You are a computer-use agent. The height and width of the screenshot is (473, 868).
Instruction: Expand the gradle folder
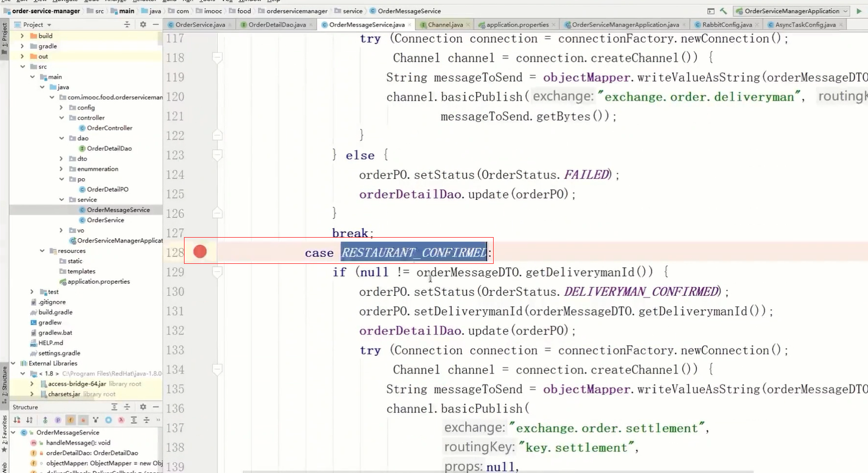(23, 46)
